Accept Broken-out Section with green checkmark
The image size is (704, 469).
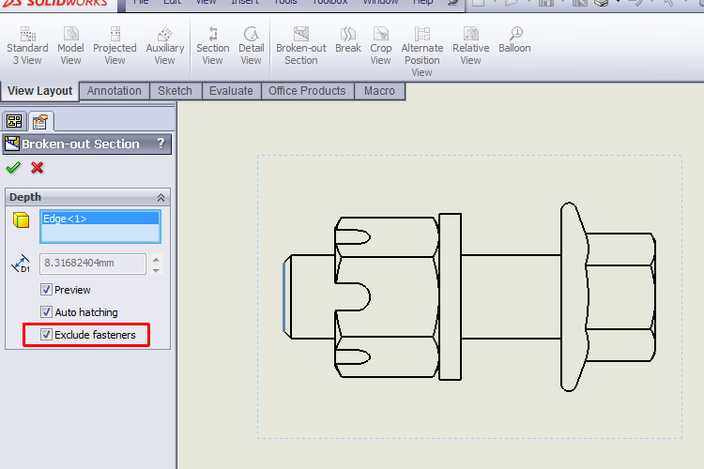point(13,168)
